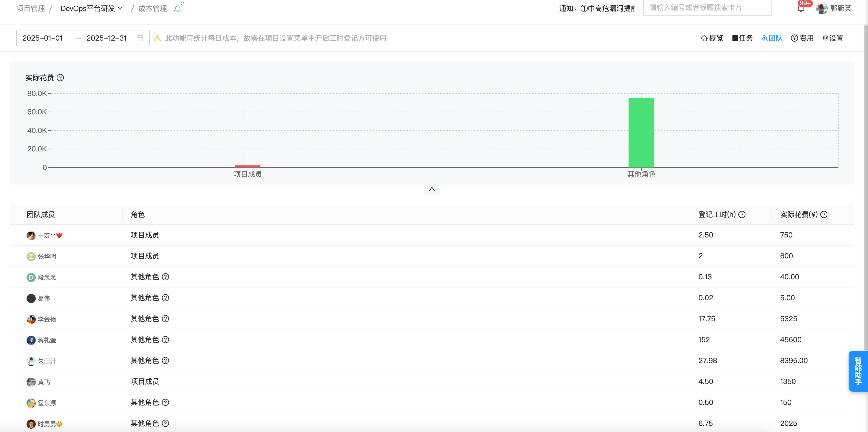The image size is (868, 432).
Task: Collapse the actual cost chart panel
Action: coord(432,189)
